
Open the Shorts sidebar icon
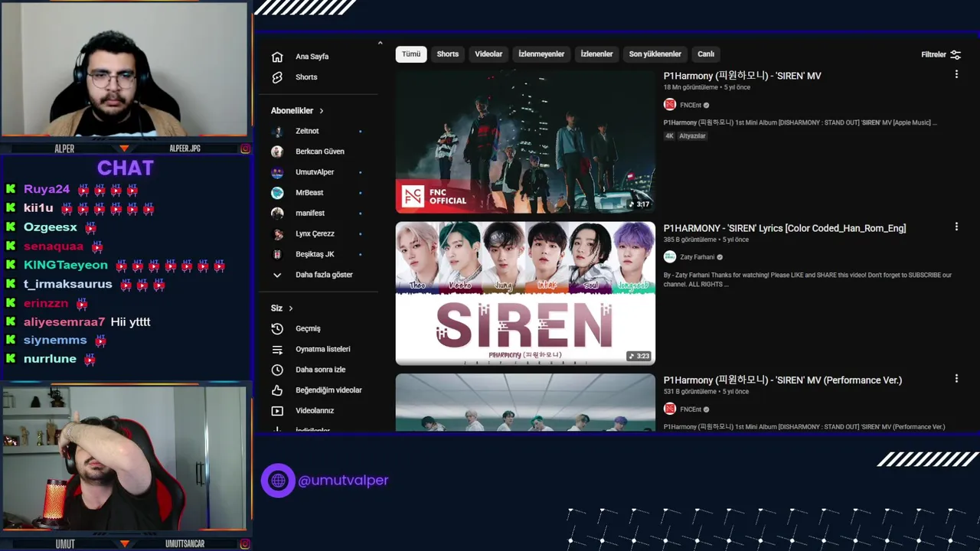[x=277, y=77]
